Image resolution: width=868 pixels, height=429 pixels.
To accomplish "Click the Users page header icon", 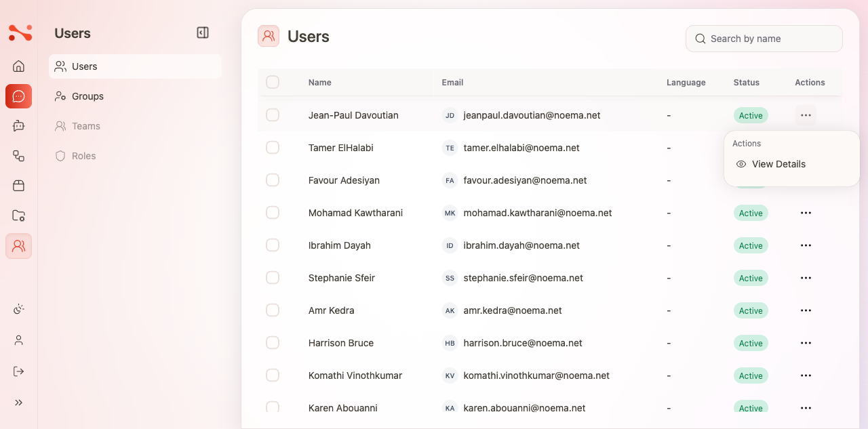I will point(269,36).
